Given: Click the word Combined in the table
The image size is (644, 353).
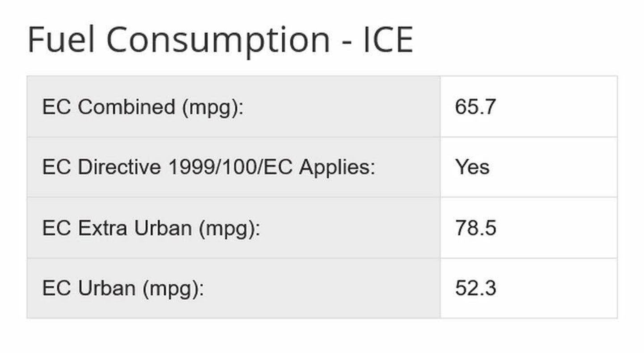Looking at the screenshot, I should 126,106.
